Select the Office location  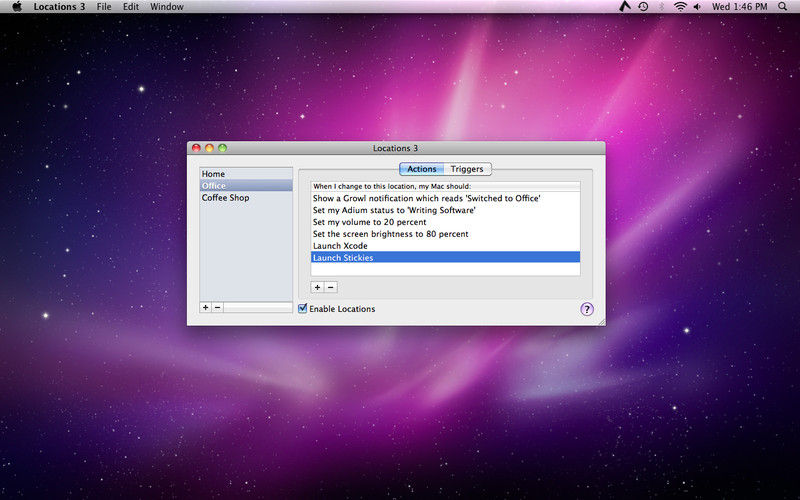[246, 186]
